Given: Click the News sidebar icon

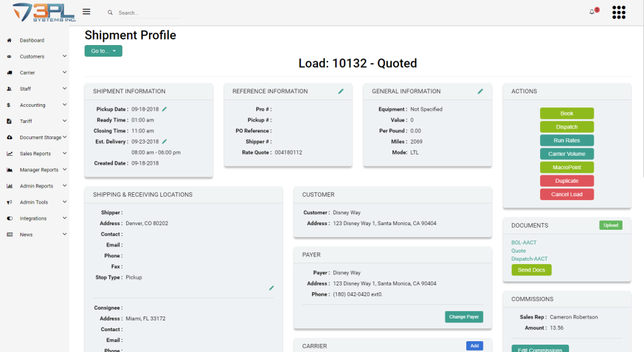Looking at the screenshot, I should pyautogui.click(x=9, y=235).
